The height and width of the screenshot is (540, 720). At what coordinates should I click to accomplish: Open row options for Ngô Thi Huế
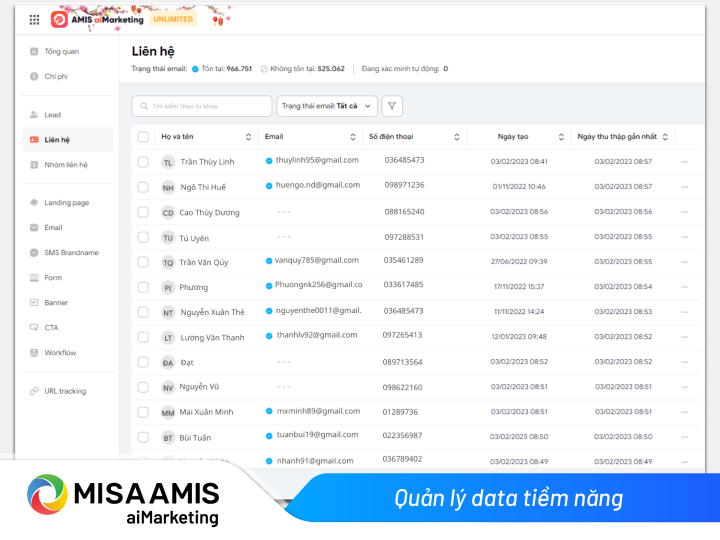click(685, 187)
